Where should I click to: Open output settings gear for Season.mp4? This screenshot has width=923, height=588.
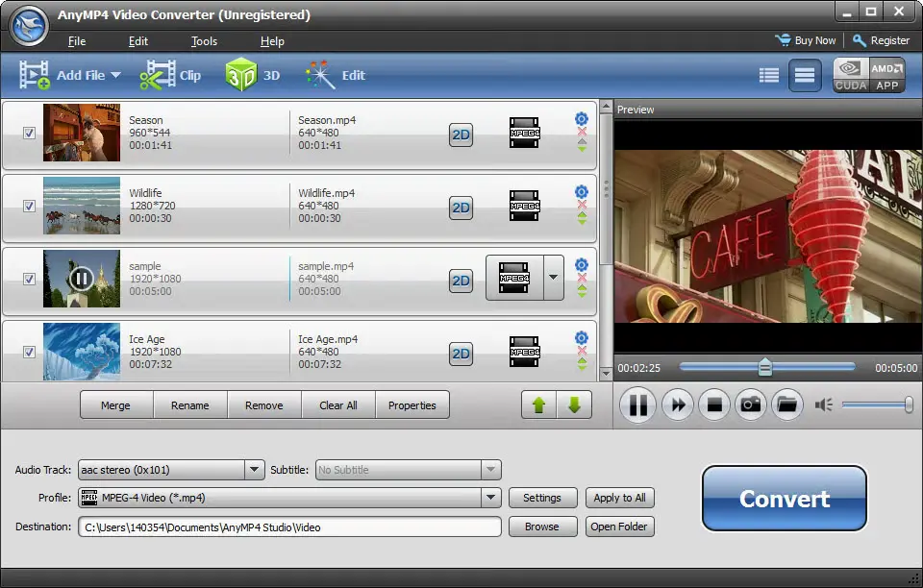581,117
